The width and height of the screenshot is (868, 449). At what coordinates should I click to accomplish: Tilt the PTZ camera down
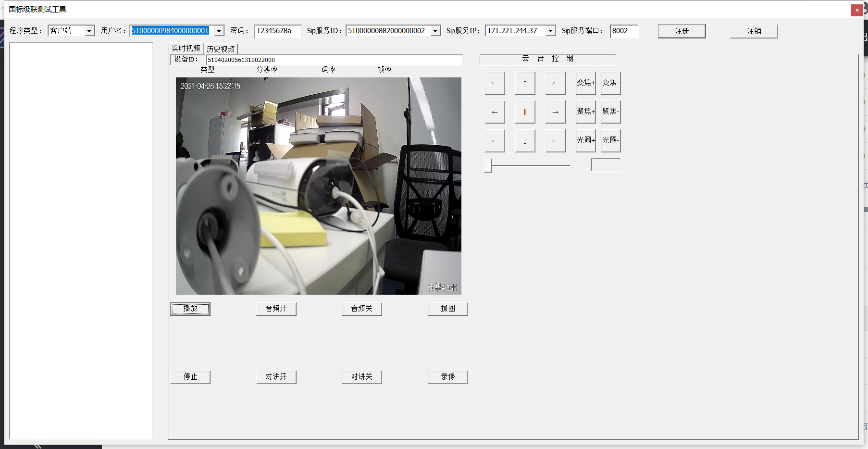click(x=525, y=141)
